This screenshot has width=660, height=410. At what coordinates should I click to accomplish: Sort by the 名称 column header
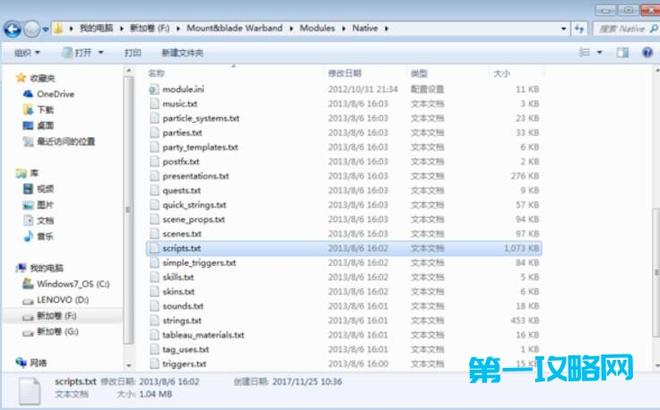156,73
